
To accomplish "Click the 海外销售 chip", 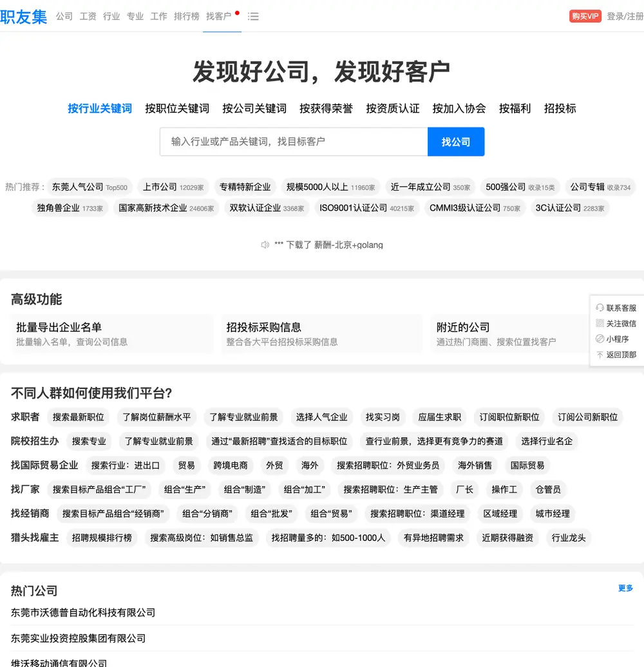I will click(x=475, y=465).
